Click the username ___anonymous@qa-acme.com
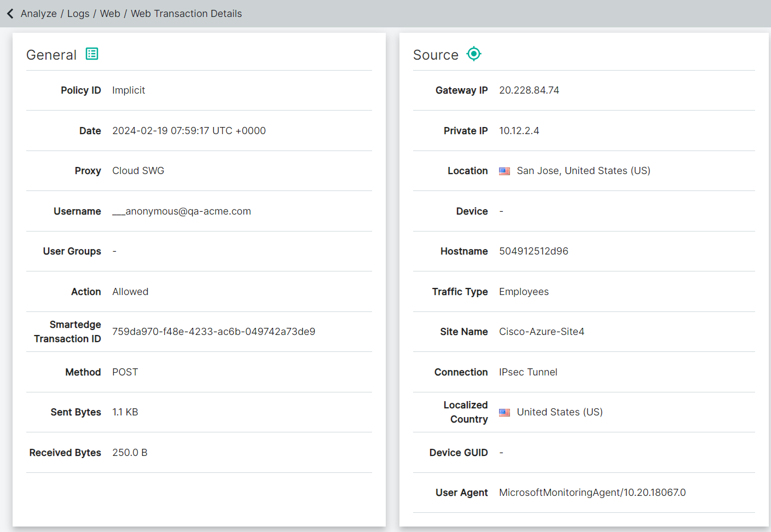Screen dimensions: 771x532 181,211
